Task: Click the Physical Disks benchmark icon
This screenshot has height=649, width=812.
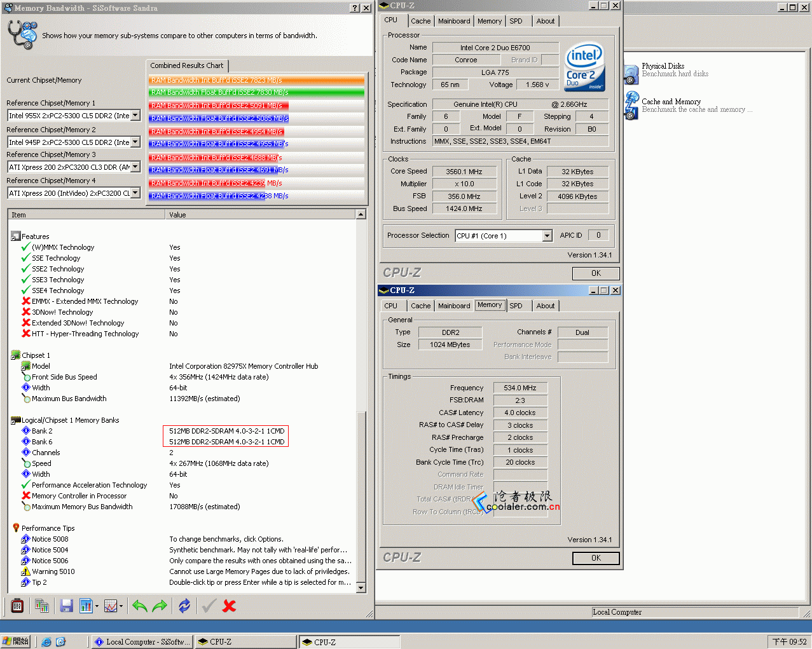Action: click(631, 74)
